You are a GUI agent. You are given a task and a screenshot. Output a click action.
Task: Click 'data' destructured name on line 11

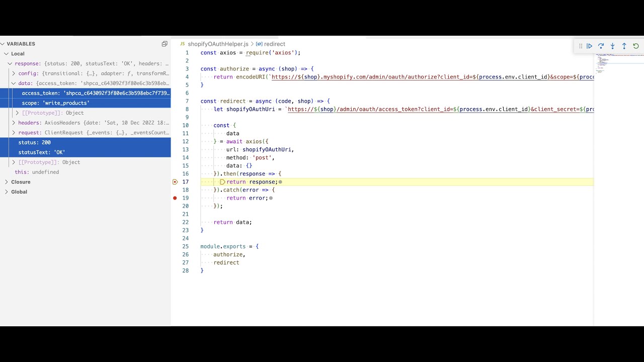pos(232,134)
